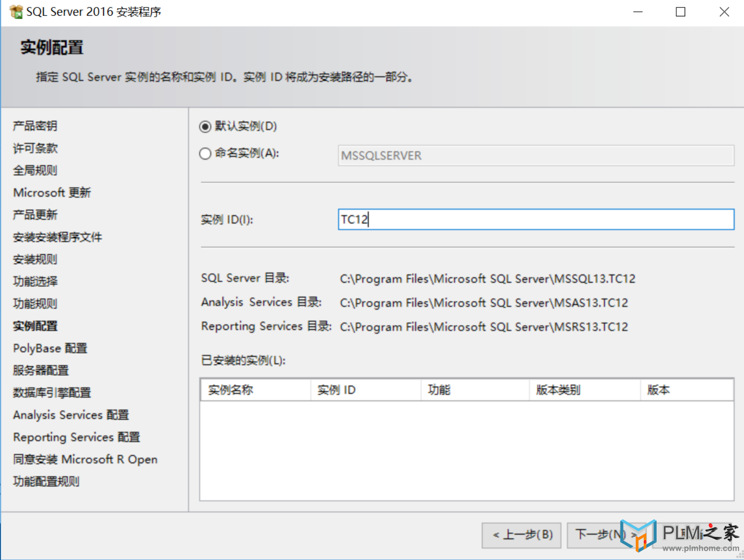Select the PolyBase 配置 sidebar step
The width and height of the screenshot is (744, 560).
point(50,348)
